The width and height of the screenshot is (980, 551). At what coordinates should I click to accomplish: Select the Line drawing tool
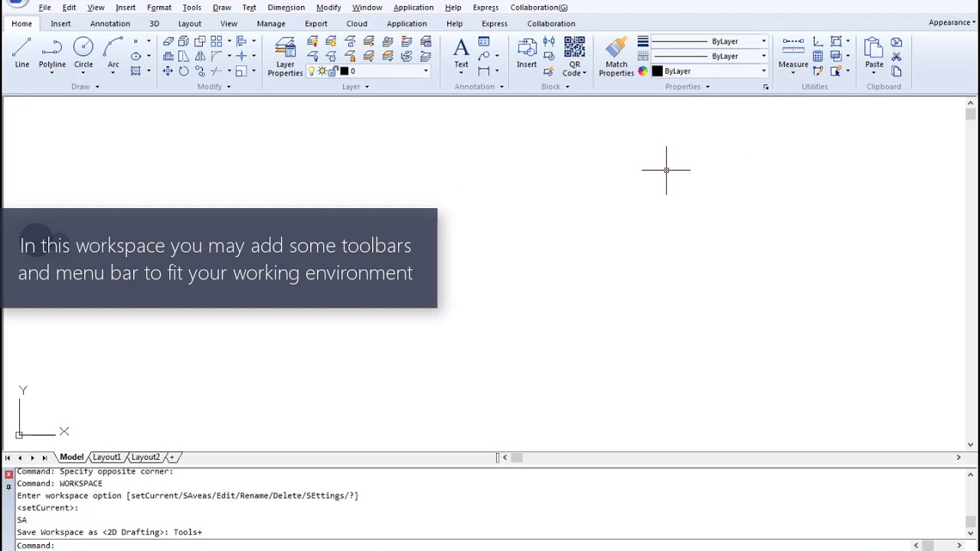tap(22, 53)
